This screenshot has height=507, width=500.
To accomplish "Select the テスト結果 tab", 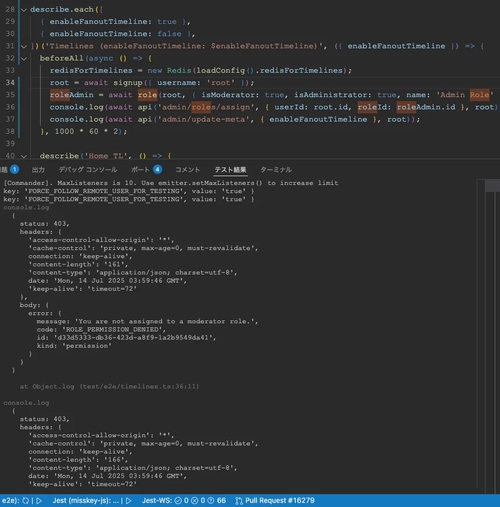I will click(x=230, y=170).
